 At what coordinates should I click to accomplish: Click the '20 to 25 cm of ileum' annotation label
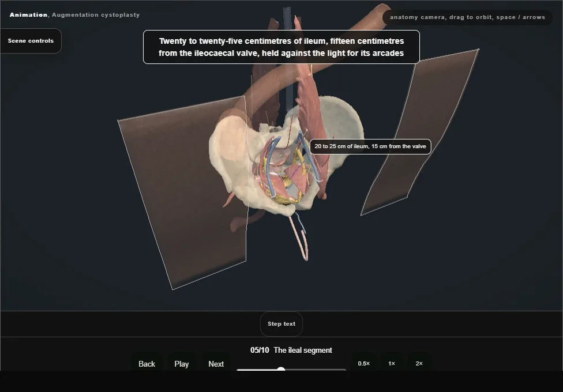click(370, 146)
